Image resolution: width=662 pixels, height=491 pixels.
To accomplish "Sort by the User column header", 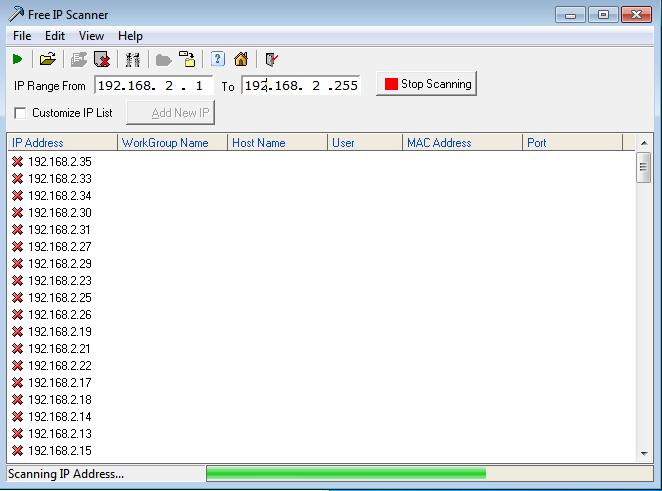I will tap(365, 143).
